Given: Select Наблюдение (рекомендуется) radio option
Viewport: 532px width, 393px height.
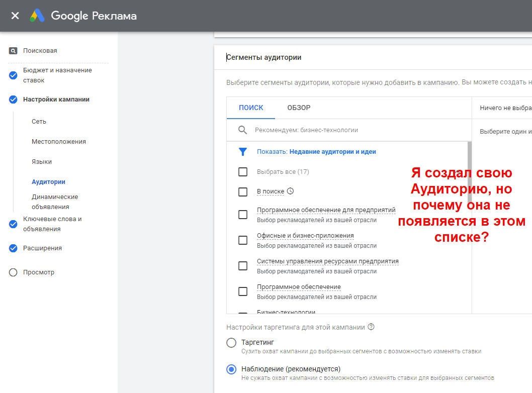Looking at the screenshot, I should [x=231, y=369].
